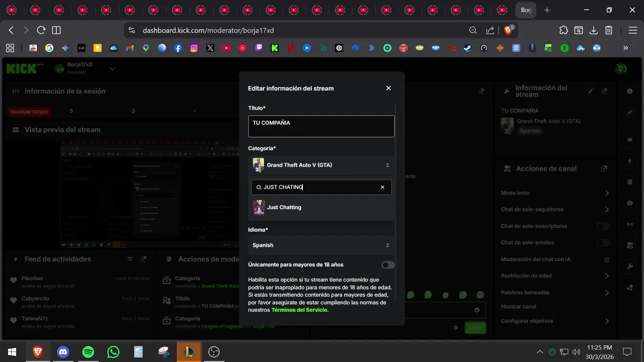The image size is (644, 362).
Task: Open the browser hamburger menu
Action: (x=633, y=30)
